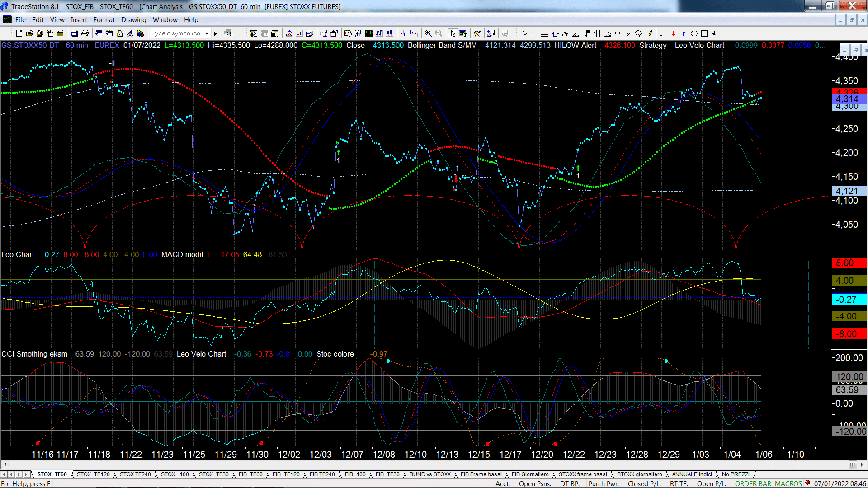This screenshot has width=868, height=488.
Task: Select the abc text drawing tool
Action: tap(715, 33)
